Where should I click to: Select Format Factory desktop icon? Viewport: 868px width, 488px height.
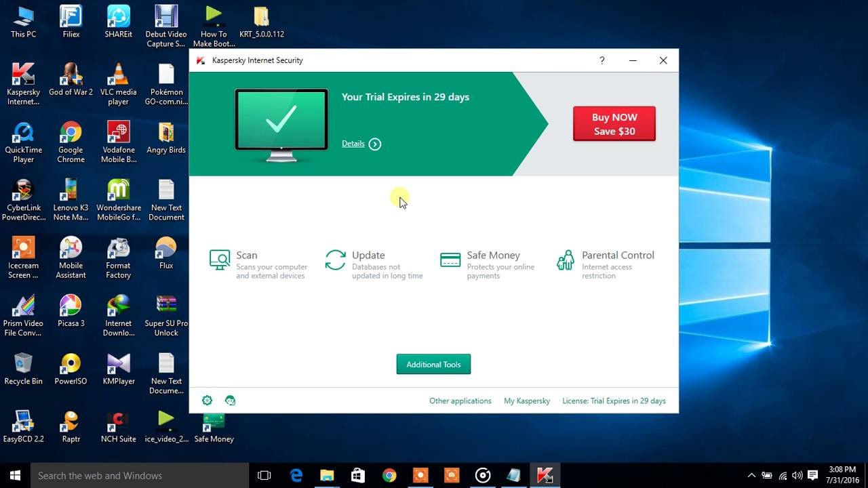118,258
